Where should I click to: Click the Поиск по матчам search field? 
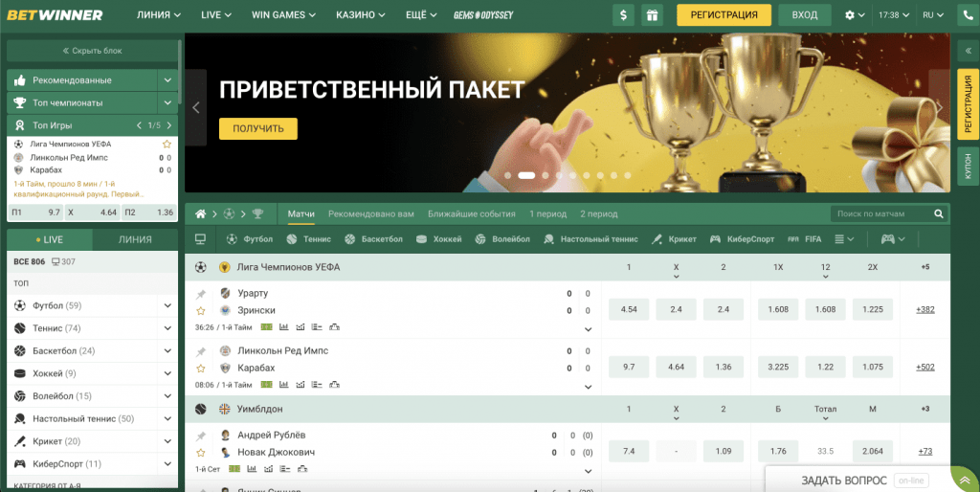[884, 213]
